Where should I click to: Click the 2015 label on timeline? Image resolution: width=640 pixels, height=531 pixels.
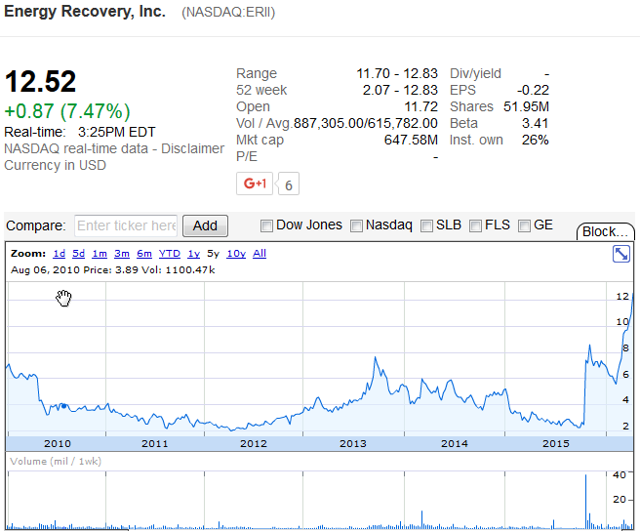pyautogui.click(x=556, y=444)
